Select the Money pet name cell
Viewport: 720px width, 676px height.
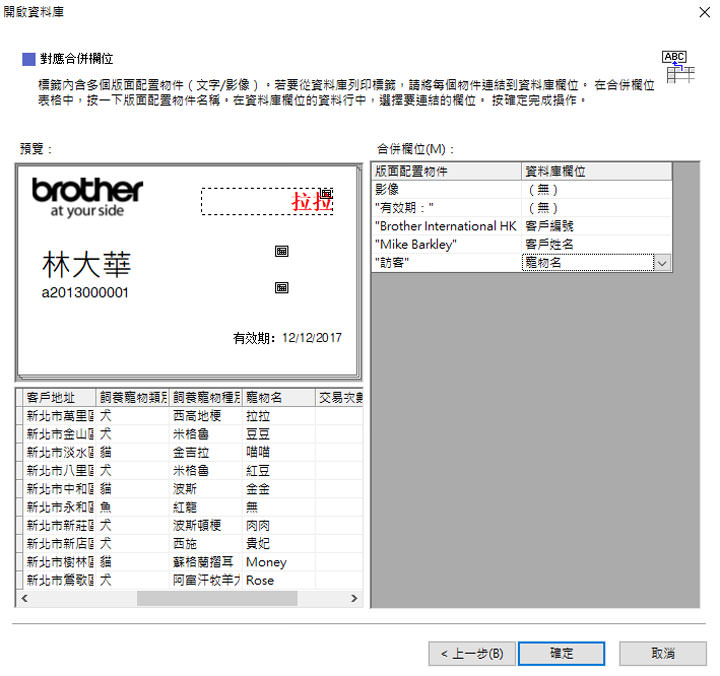coord(279,562)
